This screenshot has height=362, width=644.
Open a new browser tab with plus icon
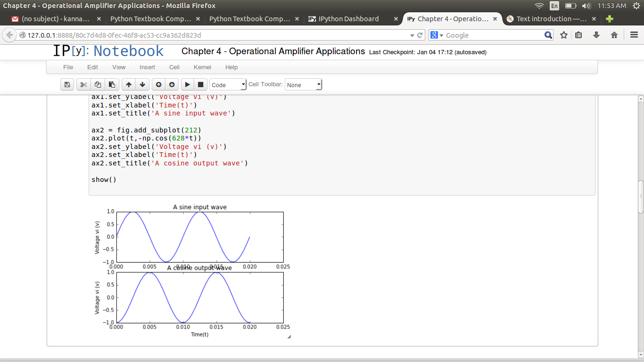point(610,19)
